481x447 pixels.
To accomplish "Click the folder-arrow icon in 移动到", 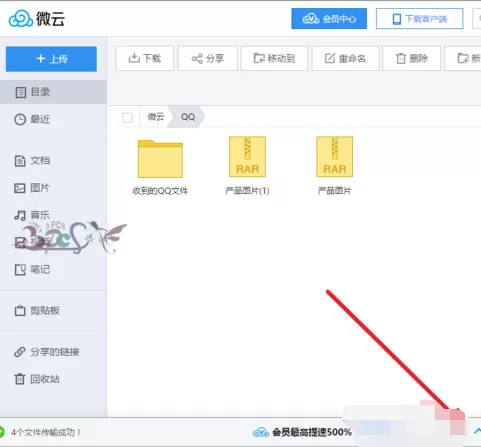I will 259,58.
